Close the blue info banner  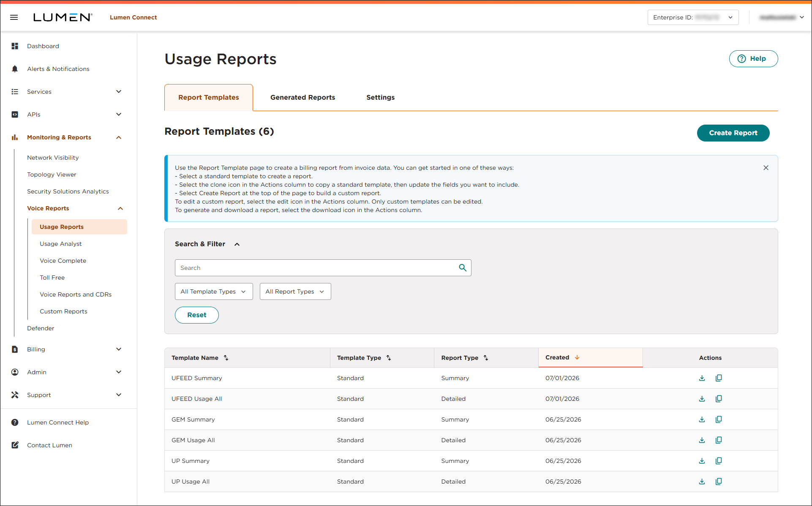(x=766, y=168)
